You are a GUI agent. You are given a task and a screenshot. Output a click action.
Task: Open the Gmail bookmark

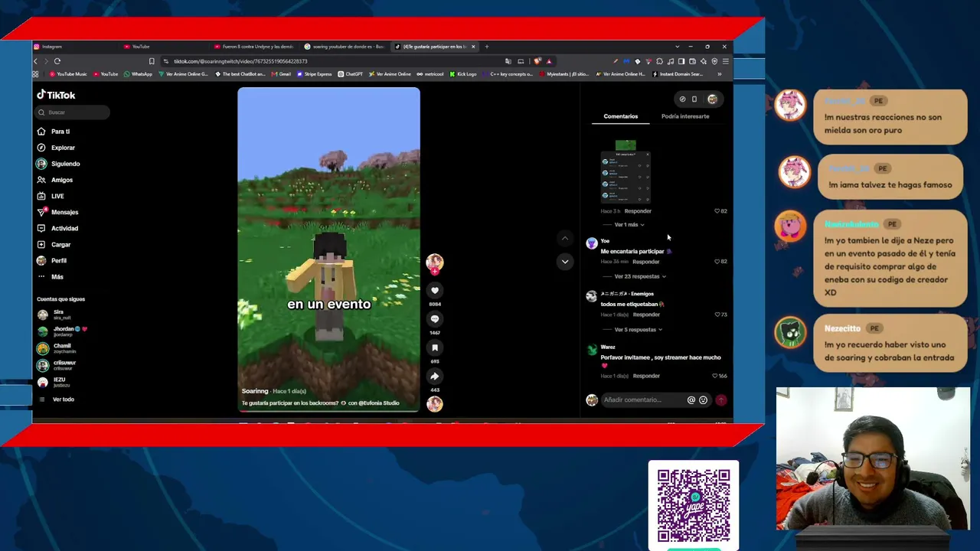(x=282, y=74)
